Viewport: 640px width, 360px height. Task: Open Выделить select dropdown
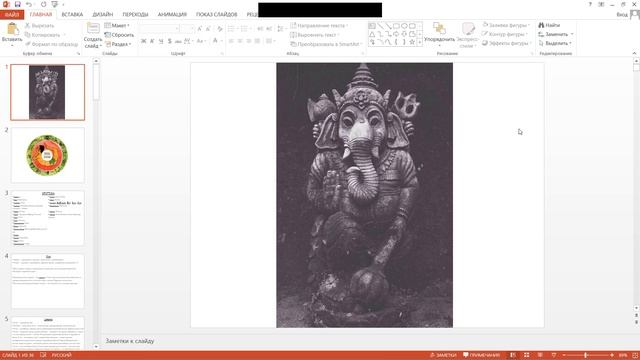coord(555,43)
